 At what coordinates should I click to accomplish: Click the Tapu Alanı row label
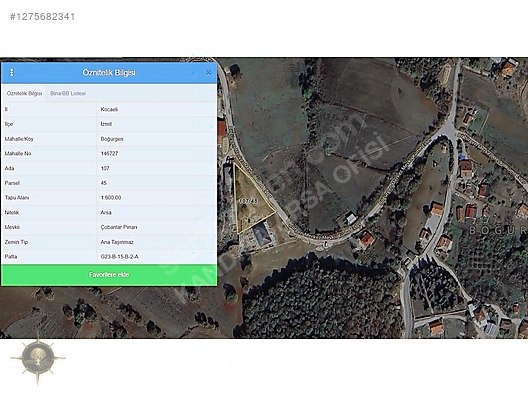click(17, 198)
